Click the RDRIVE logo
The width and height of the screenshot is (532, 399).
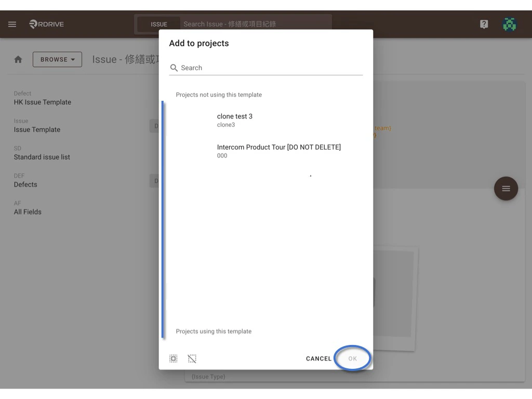coord(46,24)
